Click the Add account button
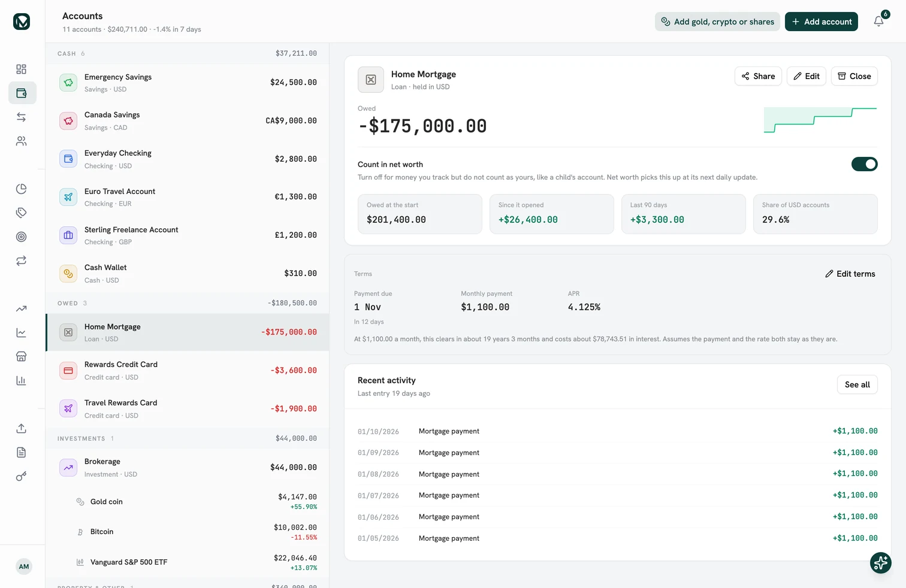Image resolution: width=906 pixels, height=588 pixels. pyautogui.click(x=822, y=22)
